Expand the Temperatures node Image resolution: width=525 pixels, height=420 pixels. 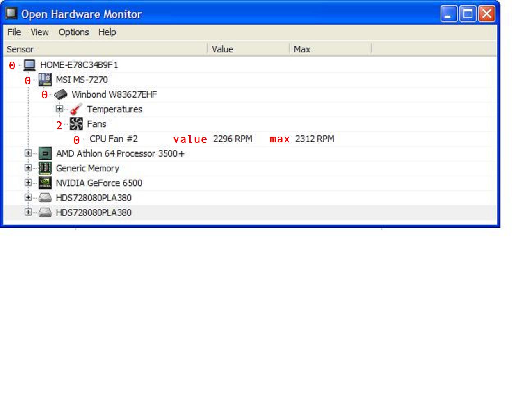59,109
